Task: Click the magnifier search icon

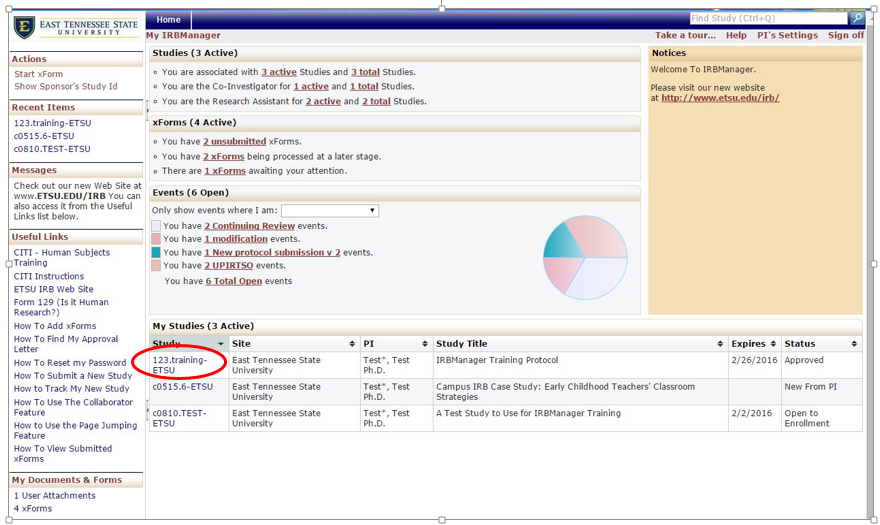Action: [856, 19]
